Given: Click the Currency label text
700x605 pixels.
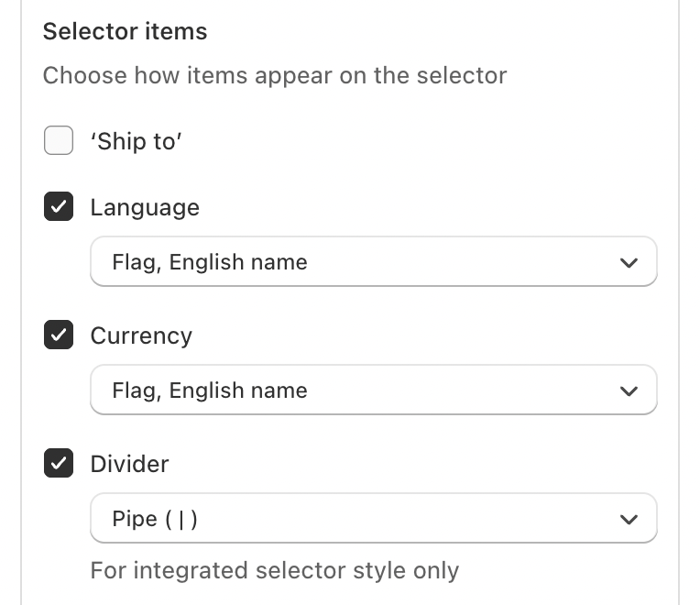Looking at the screenshot, I should (141, 335).
